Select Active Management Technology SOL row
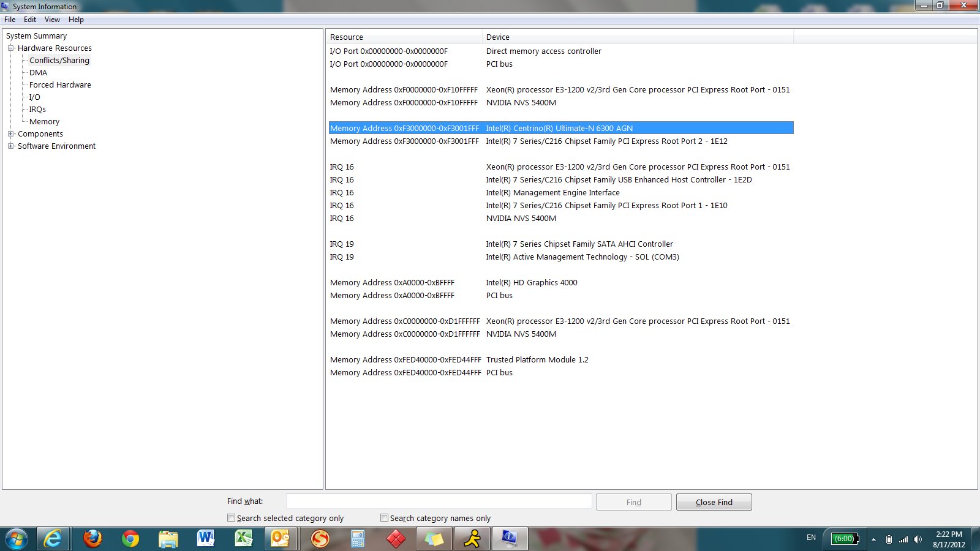Screen dimensions: 980x551 pos(561,257)
